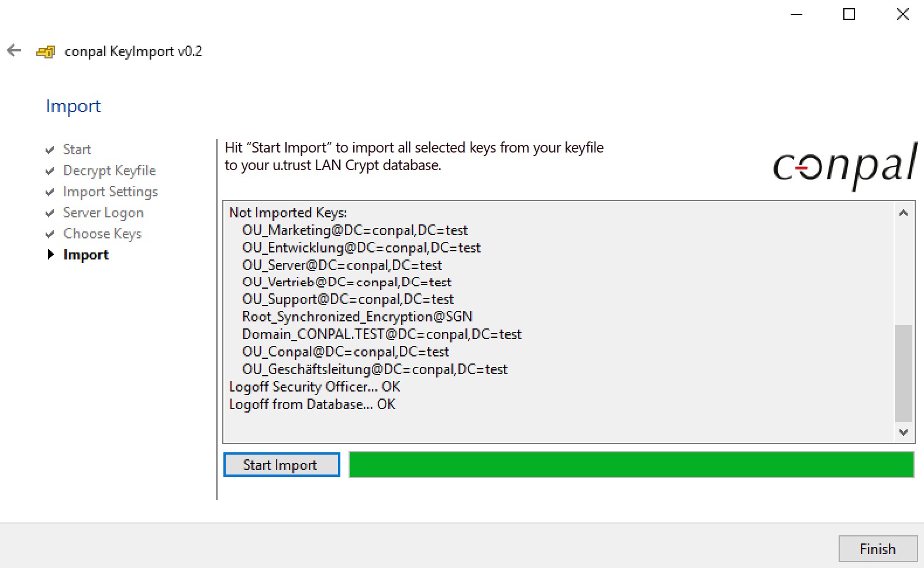924x568 pixels.
Task: Click the log scrollbar down arrow
Action: tap(904, 432)
